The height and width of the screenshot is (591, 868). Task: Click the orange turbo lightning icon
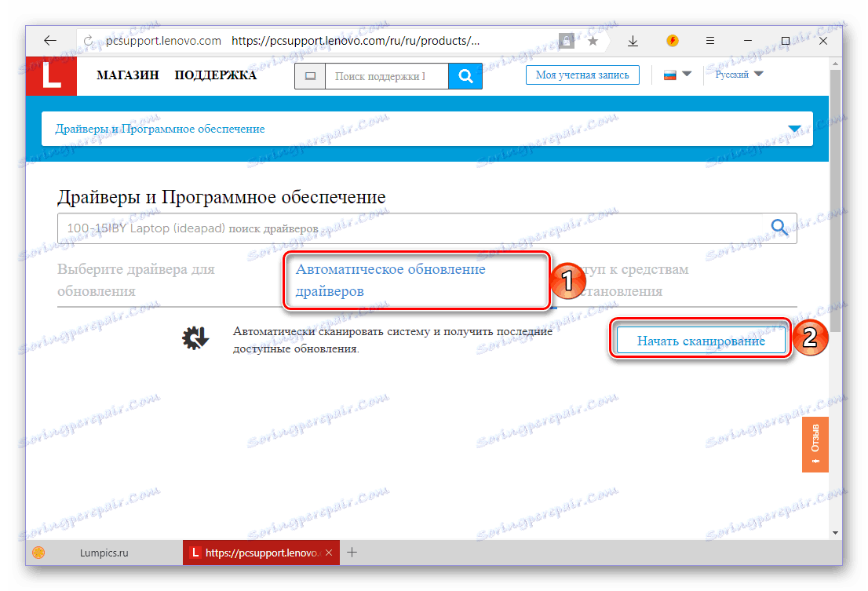pyautogui.click(x=673, y=40)
